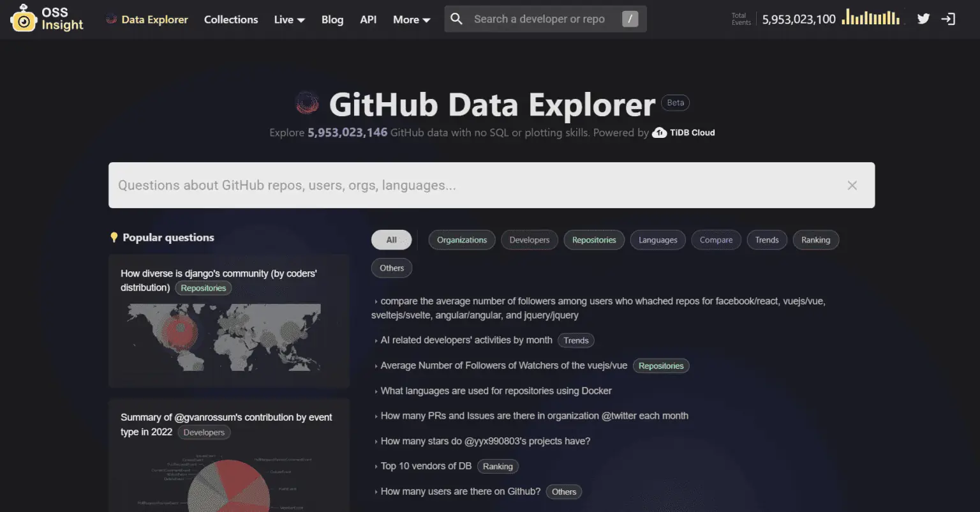Image resolution: width=980 pixels, height=512 pixels.
Task: Filter questions by Repositories chip
Action: pyautogui.click(x=594, y=240)
